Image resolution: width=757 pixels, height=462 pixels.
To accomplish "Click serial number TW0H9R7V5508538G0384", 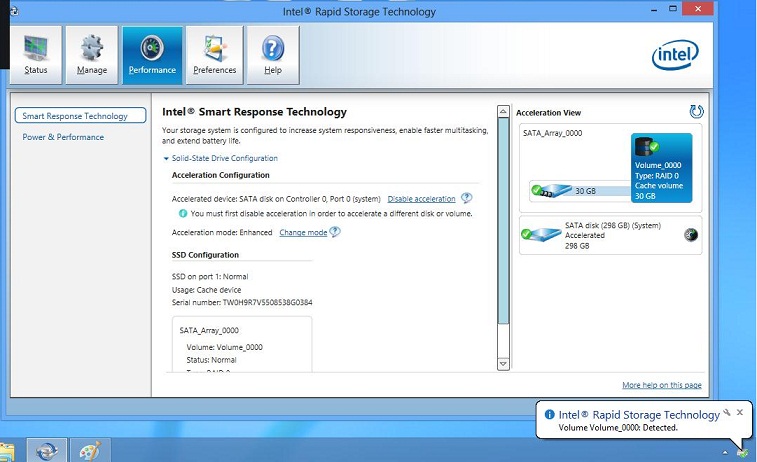I will [x=267, y=303].
